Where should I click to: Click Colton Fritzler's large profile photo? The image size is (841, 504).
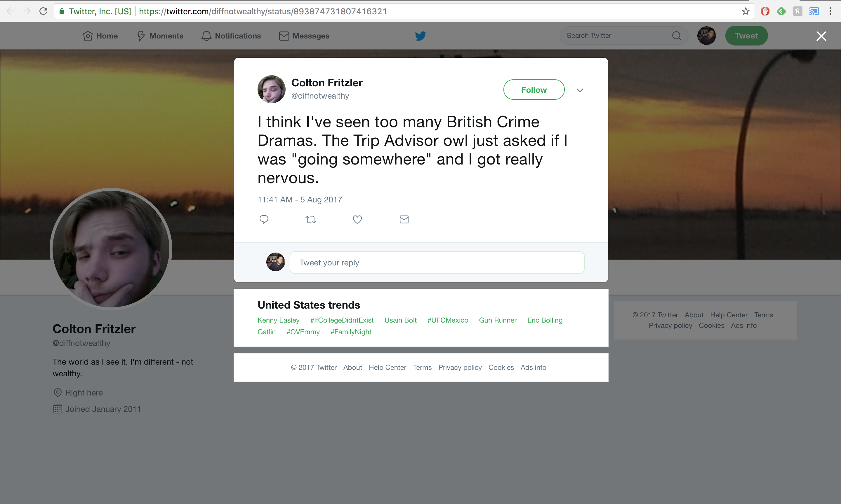pos(111,249)
